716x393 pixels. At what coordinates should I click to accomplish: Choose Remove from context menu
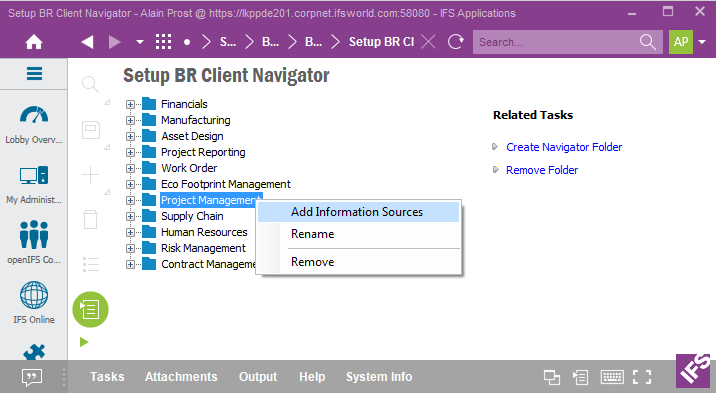click(358, 262)
